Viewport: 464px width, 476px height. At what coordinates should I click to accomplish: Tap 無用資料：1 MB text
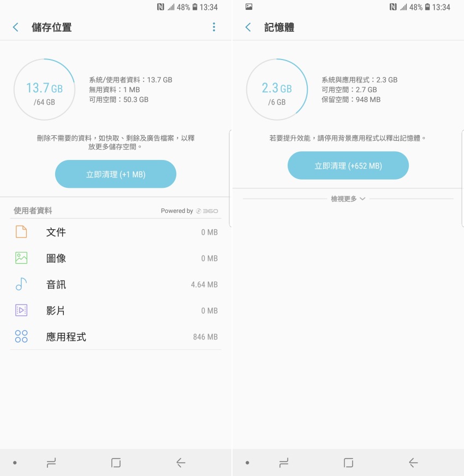point(115,90)
